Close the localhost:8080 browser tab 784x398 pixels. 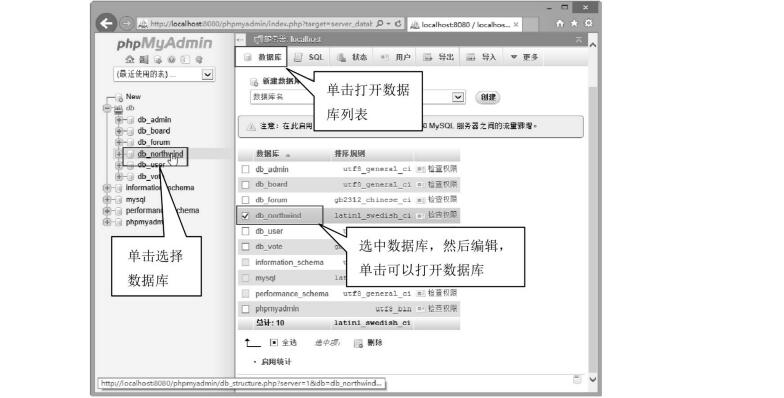tap(516, 24)
